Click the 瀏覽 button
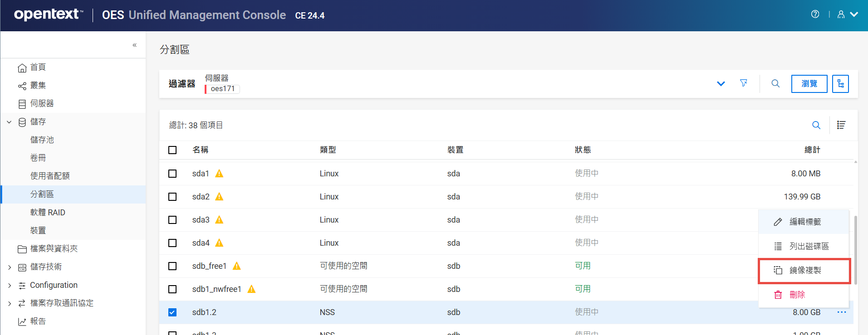The width and height of the screenshot is (868, 335). [809, 84]
